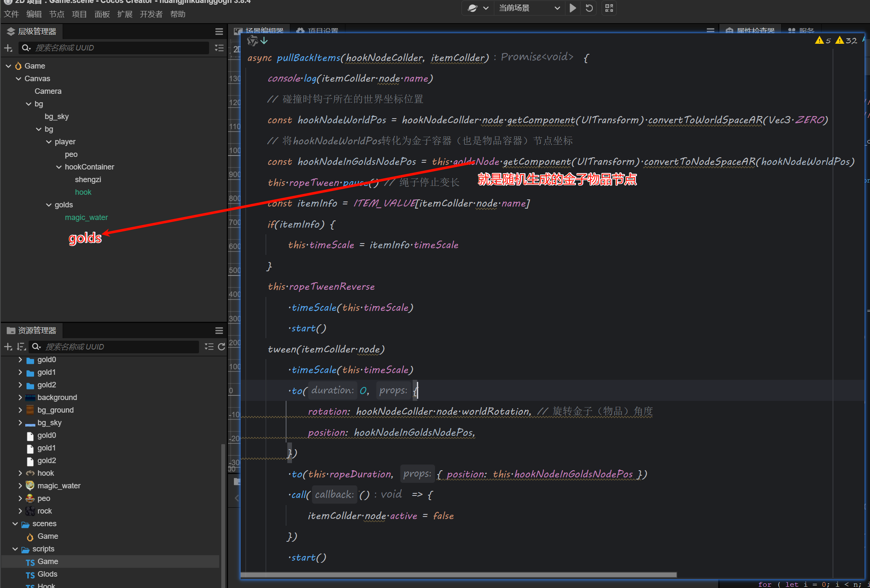Click the add node plus icon in hierarchy
The image size is (870, 588).
pyautogui.click(x=8, y=48)
